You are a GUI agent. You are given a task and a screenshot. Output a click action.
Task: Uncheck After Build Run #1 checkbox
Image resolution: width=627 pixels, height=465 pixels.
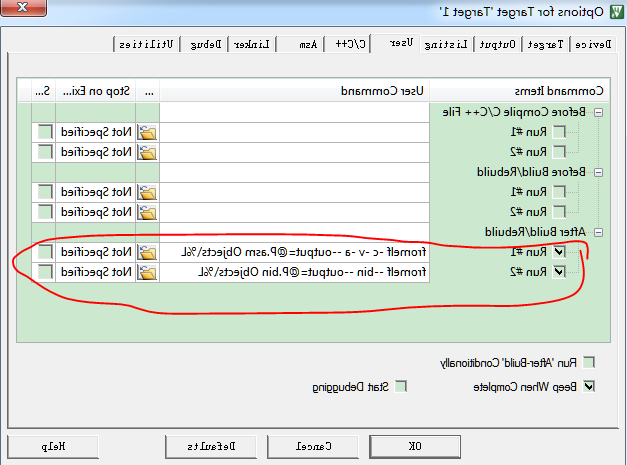tap(559, 251)
